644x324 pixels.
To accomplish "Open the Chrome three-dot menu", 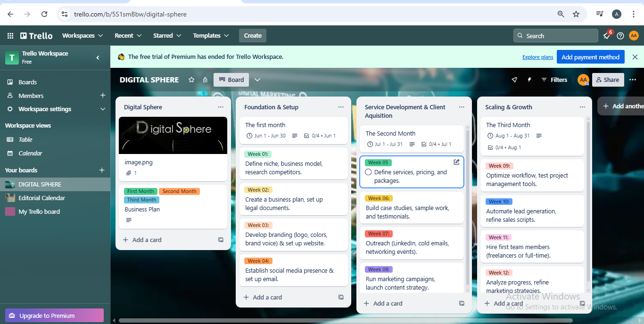I will click(634, 14).
